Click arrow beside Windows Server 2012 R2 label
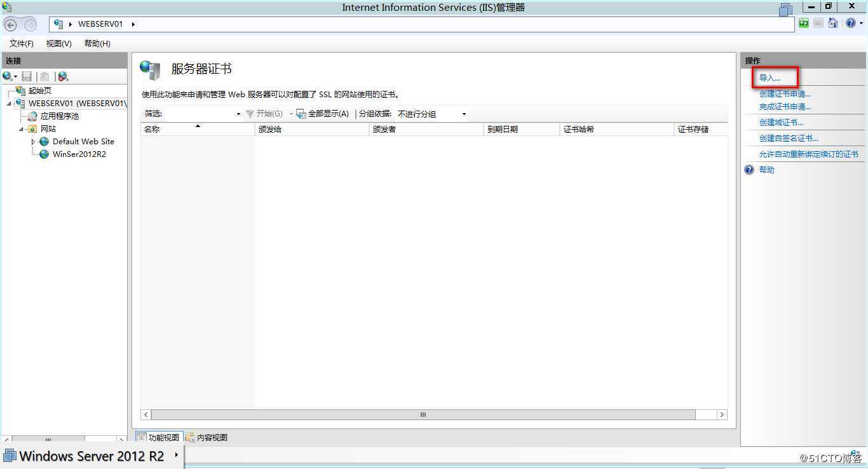The height and width of the screenshot is (469, 868). tap(176, 455)
